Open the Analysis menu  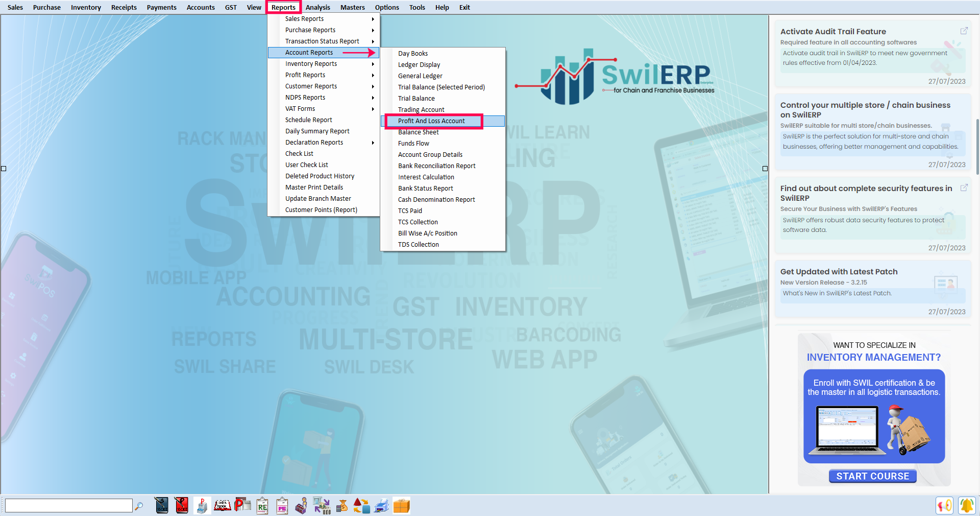tap(318, 7)
